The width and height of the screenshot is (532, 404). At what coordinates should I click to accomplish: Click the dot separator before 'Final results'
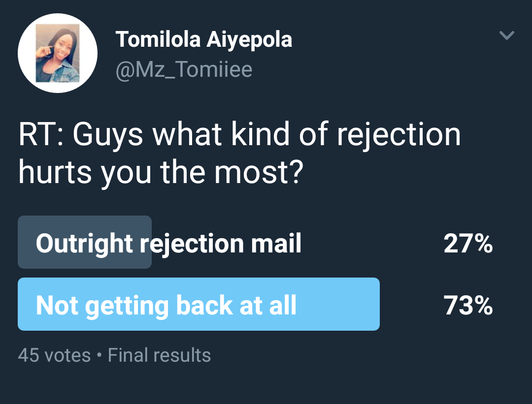pyautogui.click(x=100, y=355)
